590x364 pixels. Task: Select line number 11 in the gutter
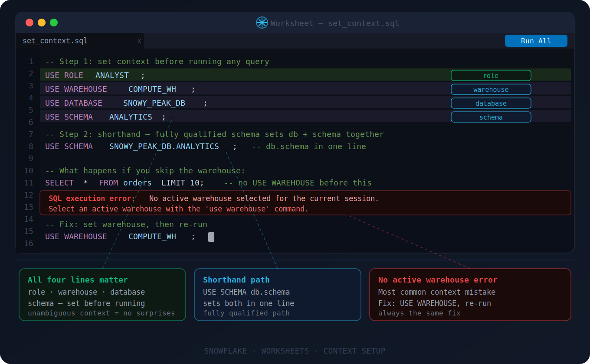click(29, 183)
